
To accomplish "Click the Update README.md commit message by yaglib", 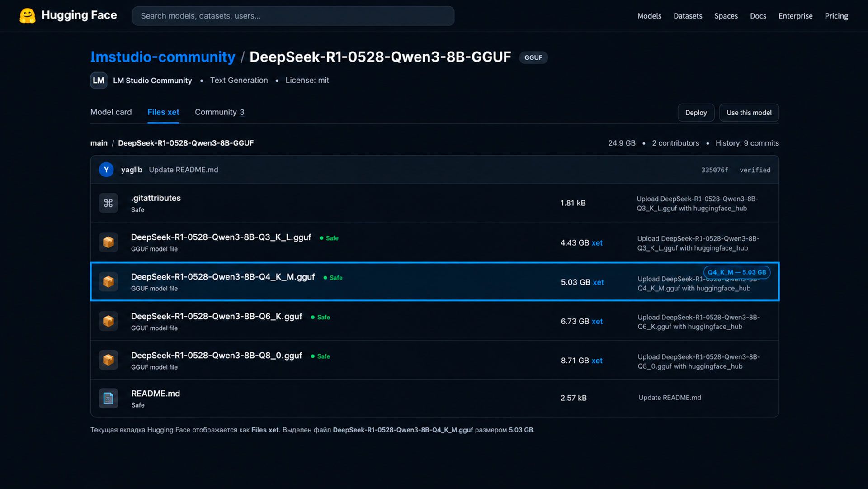I will 184,170.
